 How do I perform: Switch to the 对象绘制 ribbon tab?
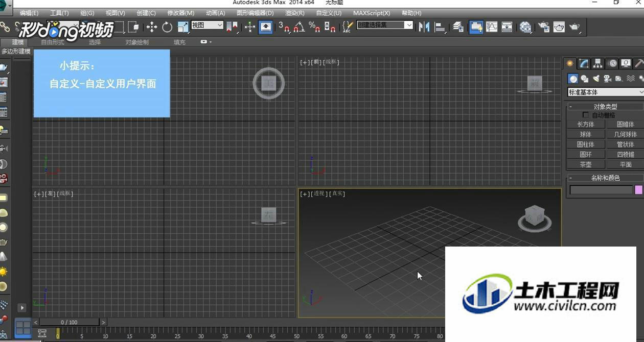click(x=137, y=42)
